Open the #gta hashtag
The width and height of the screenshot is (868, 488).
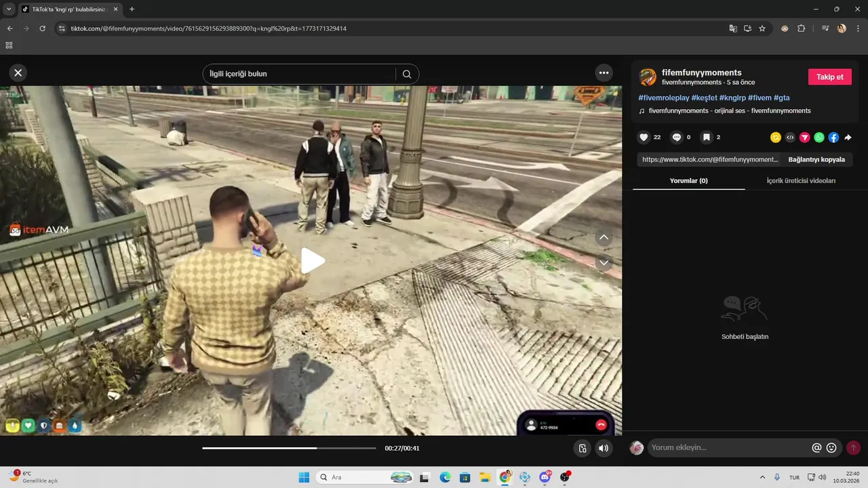tap(781, 98)
